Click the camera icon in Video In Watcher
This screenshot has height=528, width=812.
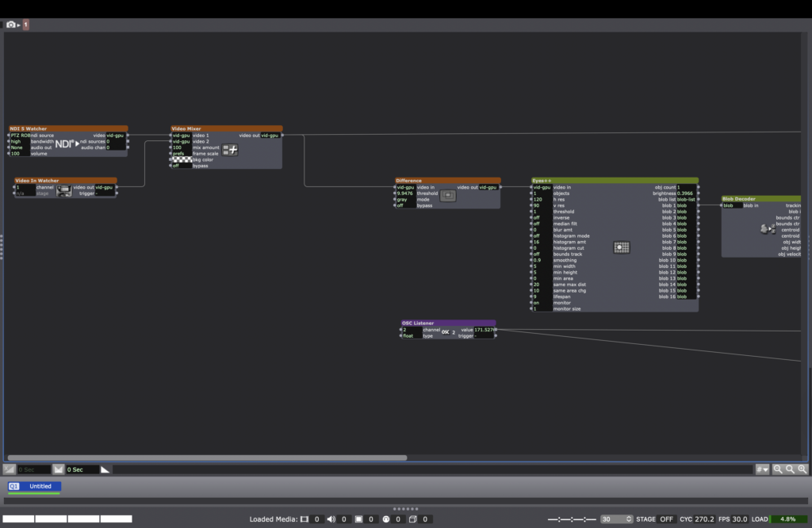[63, 190]
